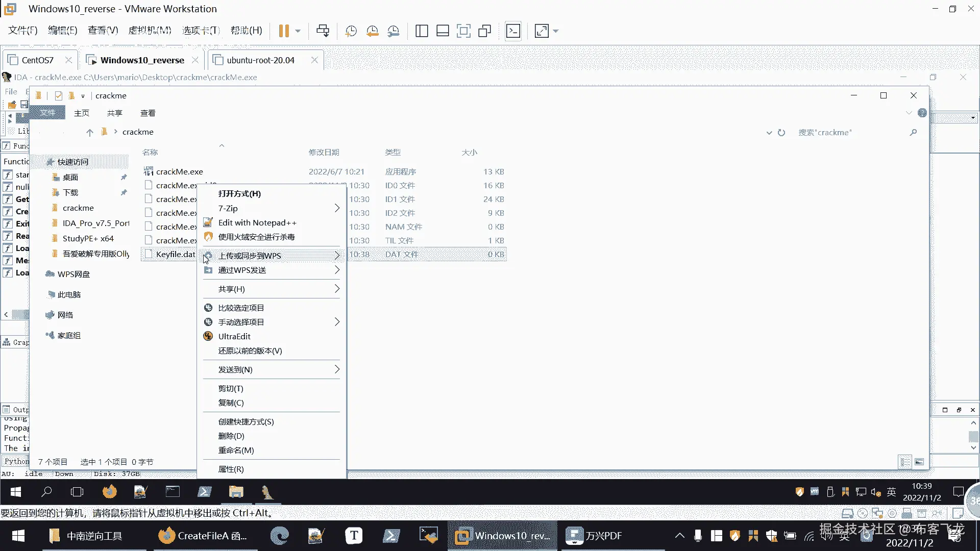980x551 pixels.
Task: Toggle pin on 桌面 quick access item
Action: point(124,177)
